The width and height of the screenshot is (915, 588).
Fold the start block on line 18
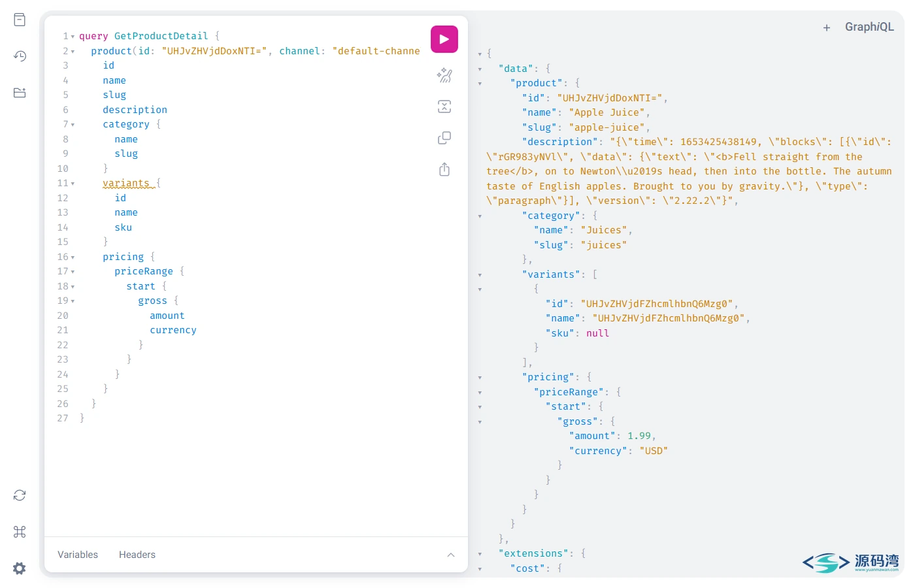click(x=73, y=287)
